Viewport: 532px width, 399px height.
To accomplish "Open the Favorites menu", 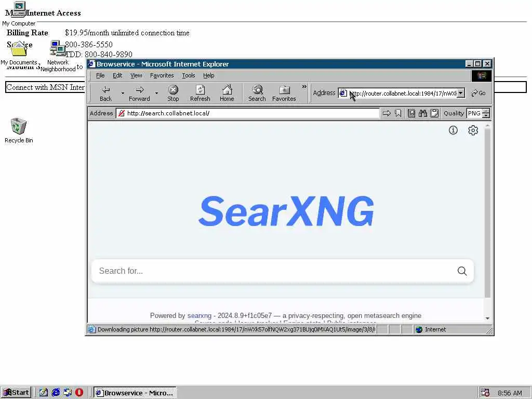I will pos(162,75).
